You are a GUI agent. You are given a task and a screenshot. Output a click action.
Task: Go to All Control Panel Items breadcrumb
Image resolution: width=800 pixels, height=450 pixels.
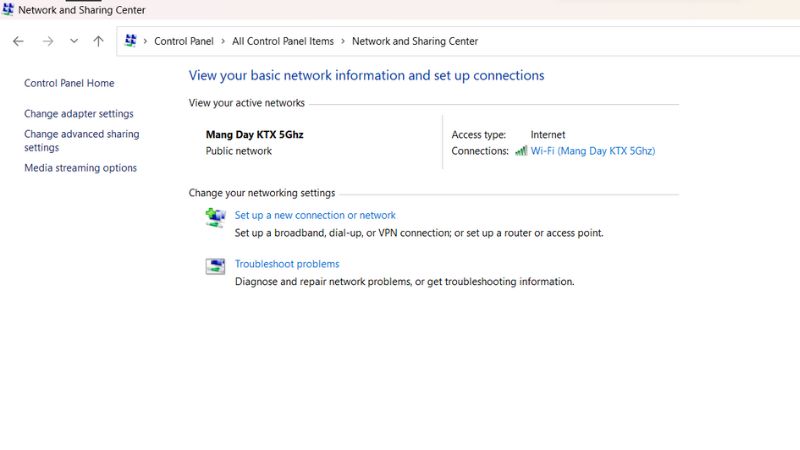tap(283, 41)
